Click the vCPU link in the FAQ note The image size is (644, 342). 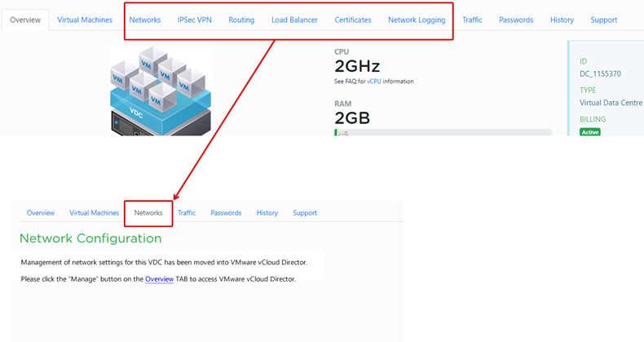[374, 82]
